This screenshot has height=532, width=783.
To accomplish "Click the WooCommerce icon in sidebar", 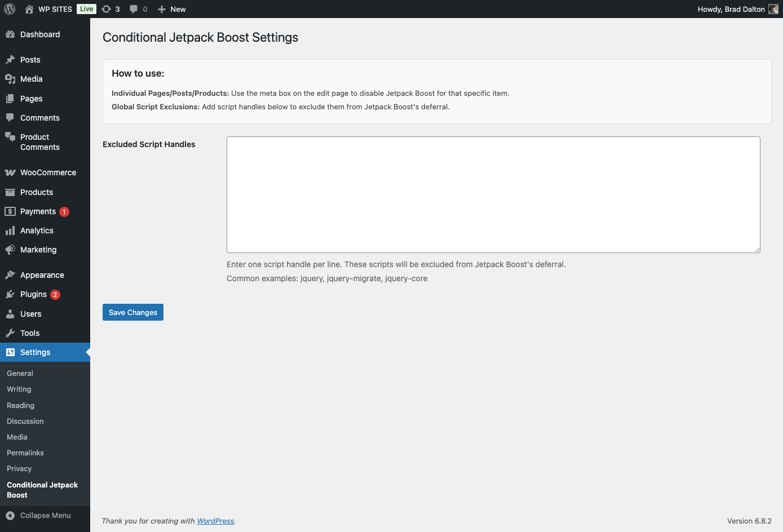I will click(10, 172).
